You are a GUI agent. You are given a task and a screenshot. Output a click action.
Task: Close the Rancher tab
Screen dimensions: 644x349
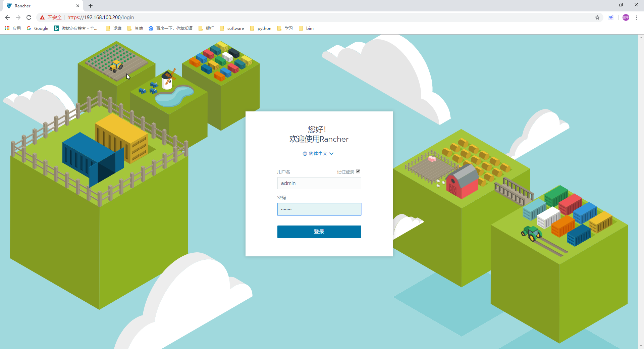click(x=78, y=6)
